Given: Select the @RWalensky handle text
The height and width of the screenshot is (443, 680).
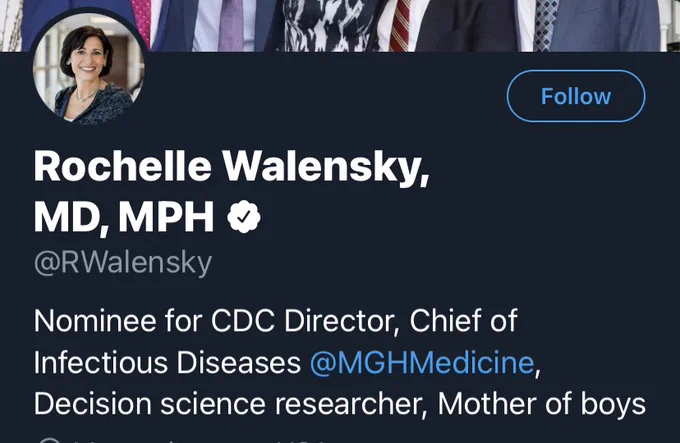Looking at the screenshot, I should point(123,263).
